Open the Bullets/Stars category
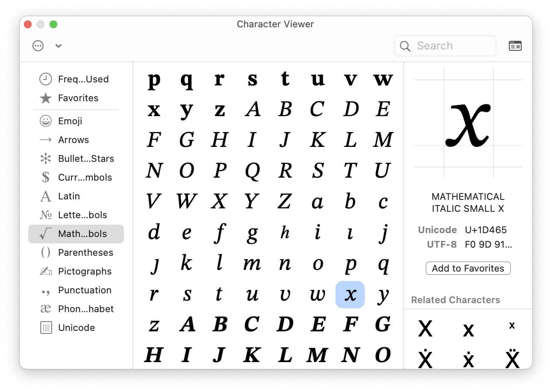The height and width of the screenshot is (392, 552). tap(85, 158)
